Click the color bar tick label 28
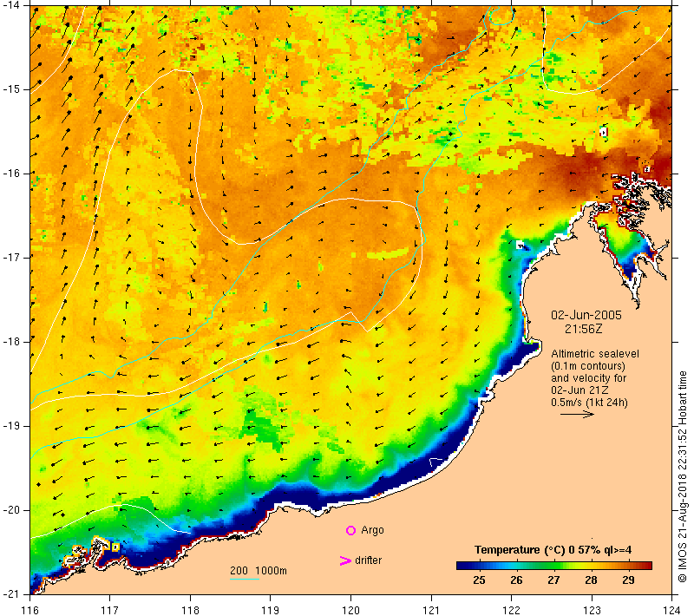 pos(591,580)
